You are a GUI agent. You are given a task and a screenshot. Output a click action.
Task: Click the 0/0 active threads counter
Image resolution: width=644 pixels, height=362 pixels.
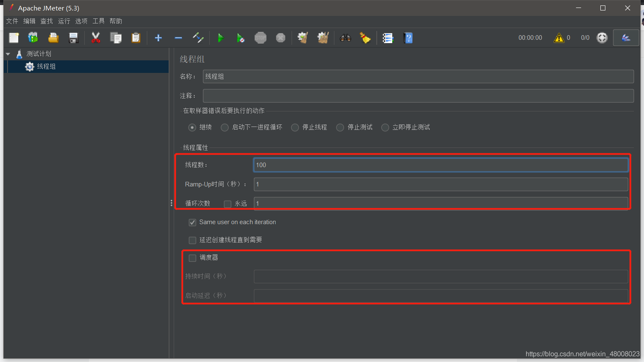[585, 38]
